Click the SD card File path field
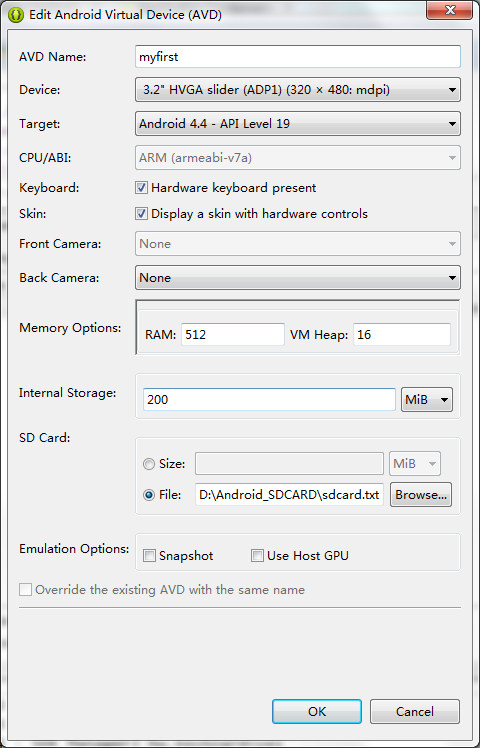 coord(289,495)
